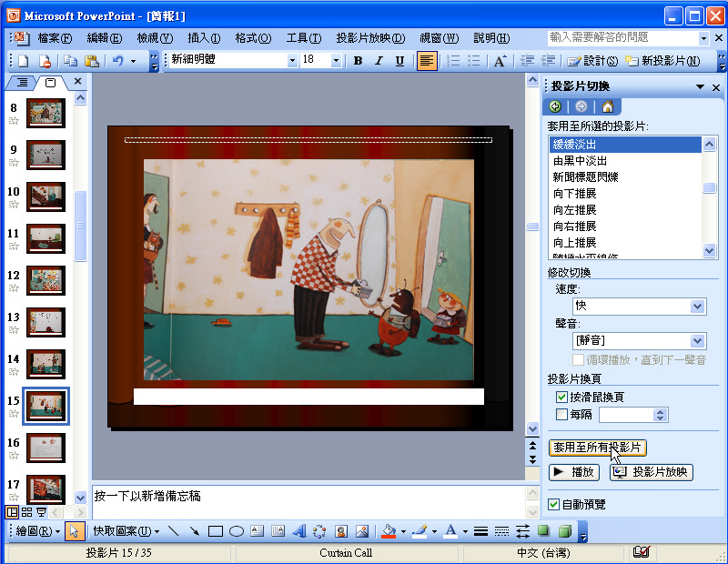Toggle underline formatting
This screenshot has height=564, width=728.
tap(399, 61)
